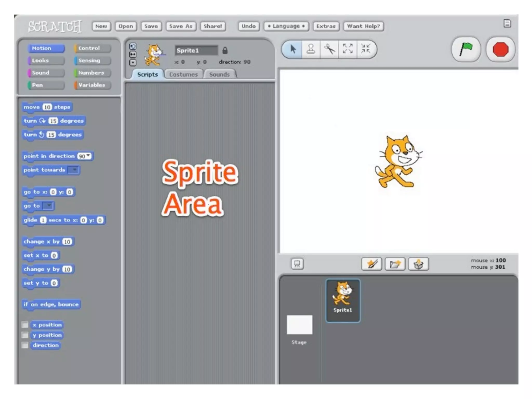Enable the direction monitor checkbox

coord(25,345)
